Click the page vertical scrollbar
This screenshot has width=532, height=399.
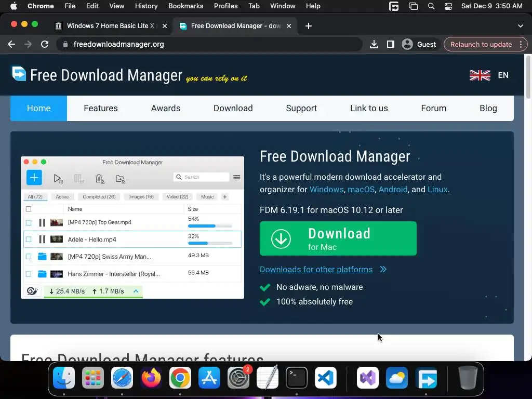528,77
